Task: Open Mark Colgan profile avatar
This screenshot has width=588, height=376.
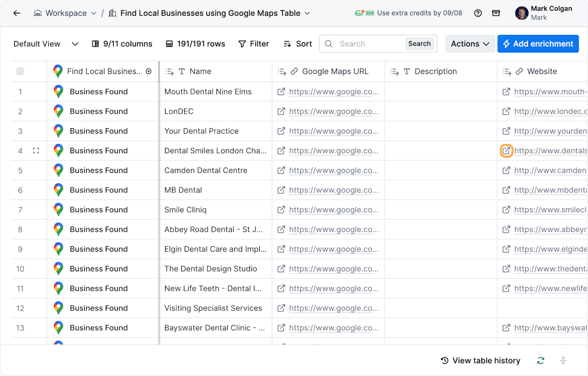Action: [x=522, y=13]
